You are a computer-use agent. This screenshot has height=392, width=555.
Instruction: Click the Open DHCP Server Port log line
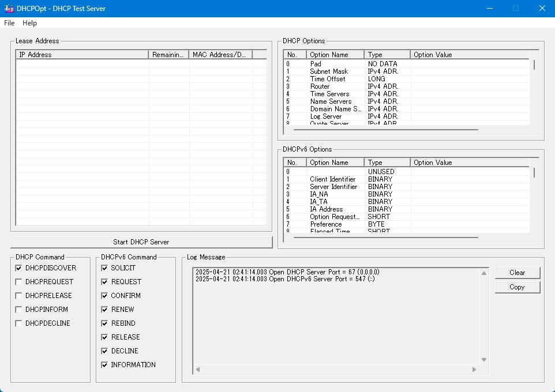287,272
